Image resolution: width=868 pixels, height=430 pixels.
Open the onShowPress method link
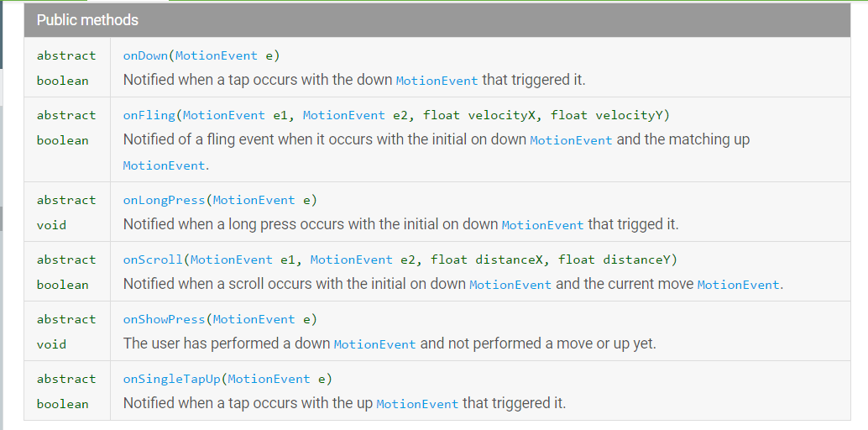tap(163, 319)
